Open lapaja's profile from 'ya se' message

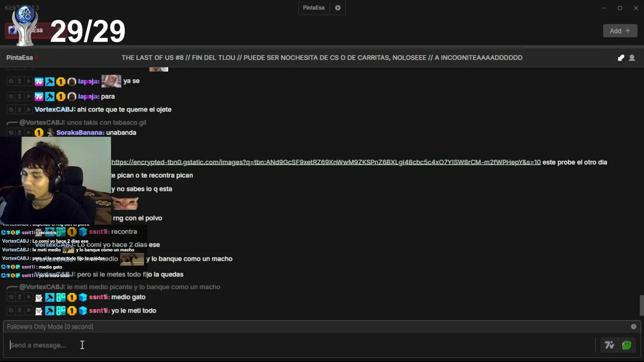88,81
